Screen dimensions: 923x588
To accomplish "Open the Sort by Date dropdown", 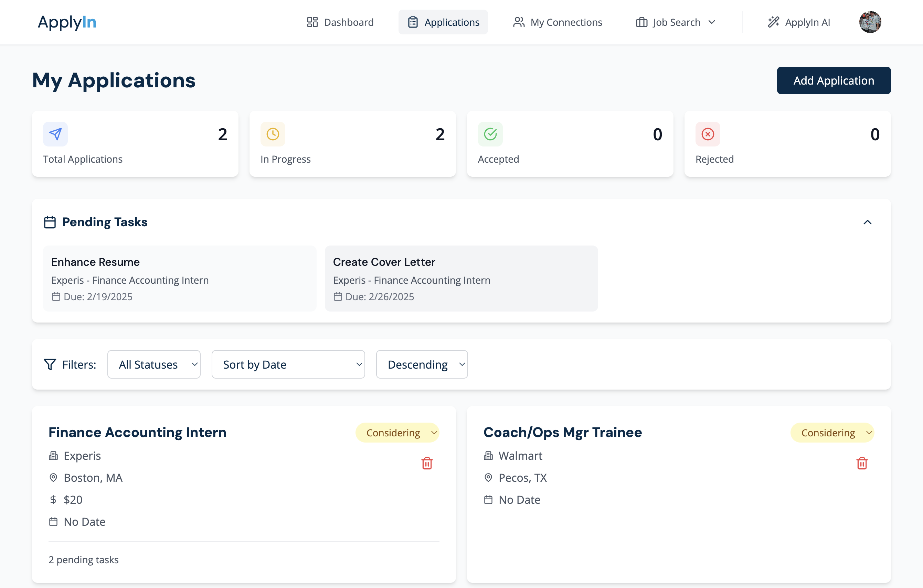I will [x=288, y=364].
